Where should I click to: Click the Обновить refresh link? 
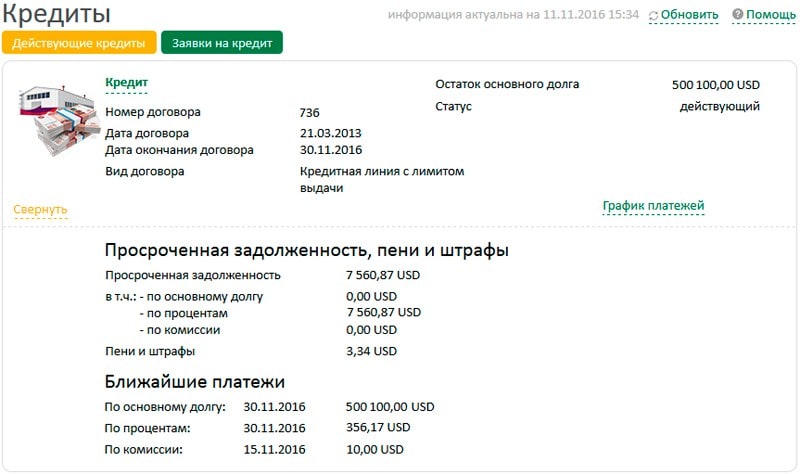pyautogui.click(x=689, y=15)
